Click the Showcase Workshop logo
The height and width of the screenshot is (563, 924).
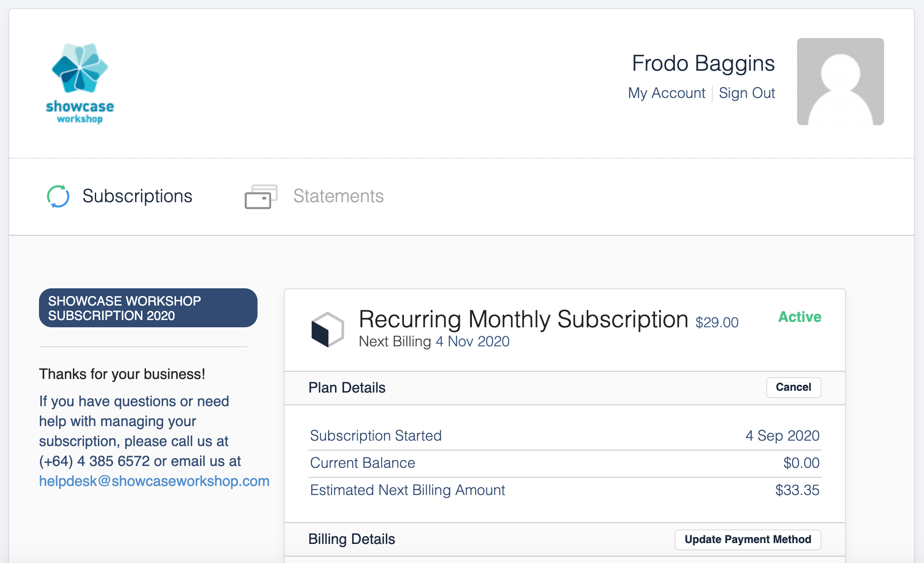(x=80, y=83)
